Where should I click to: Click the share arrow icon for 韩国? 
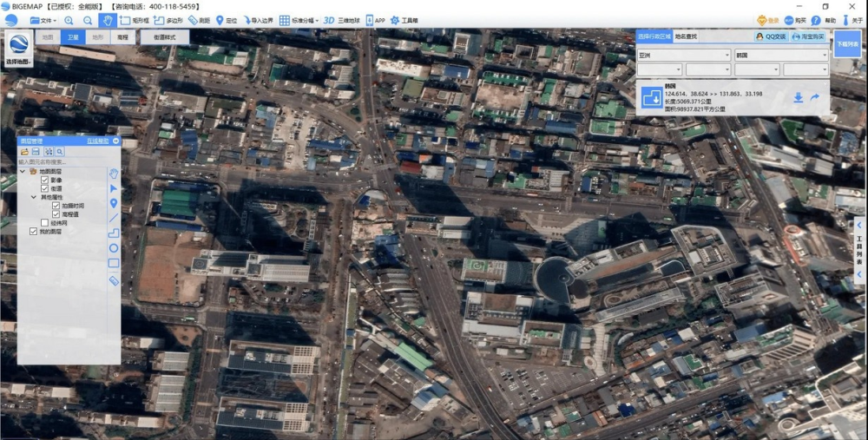815,97
